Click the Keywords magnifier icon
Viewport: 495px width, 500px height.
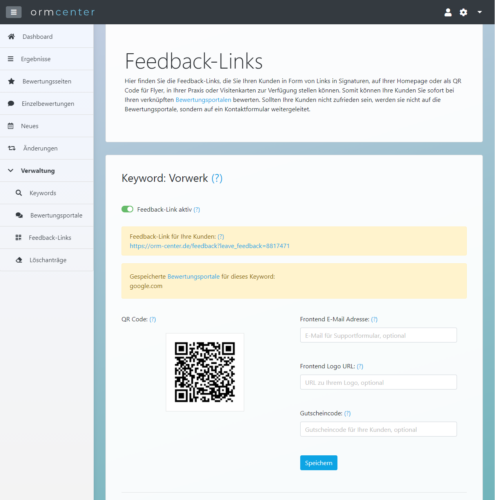point(19,193)
